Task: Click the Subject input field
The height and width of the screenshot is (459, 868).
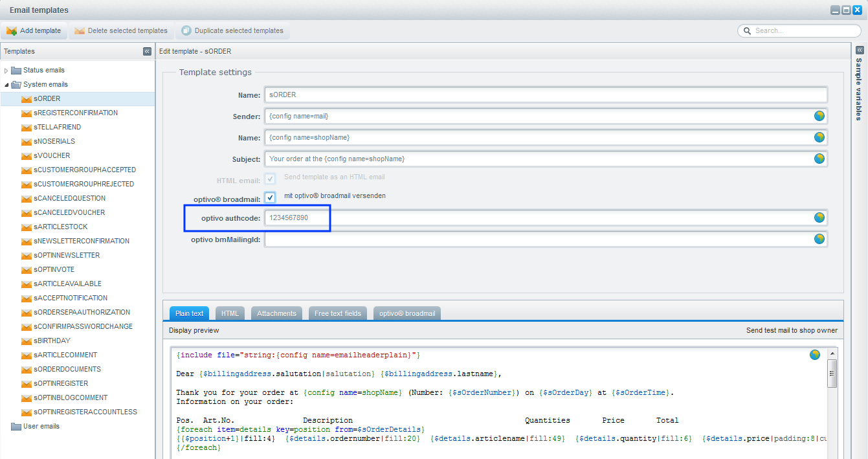Action: tap(546, 159)
